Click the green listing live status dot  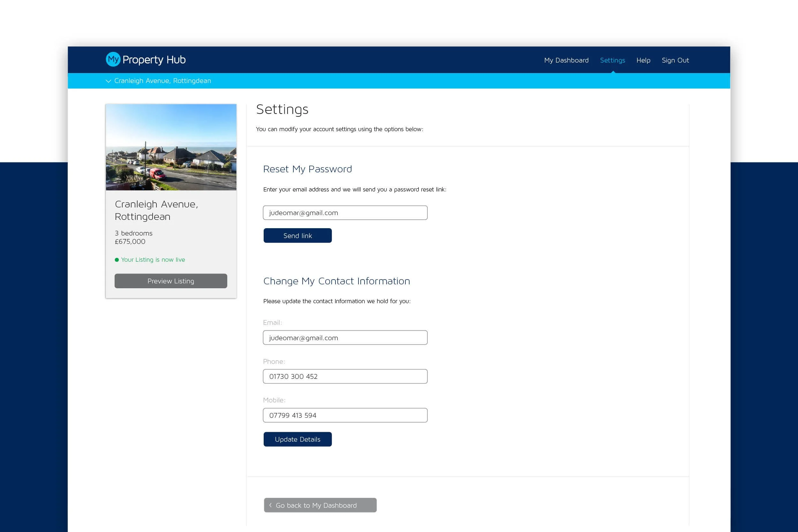[x=117, y=260]
